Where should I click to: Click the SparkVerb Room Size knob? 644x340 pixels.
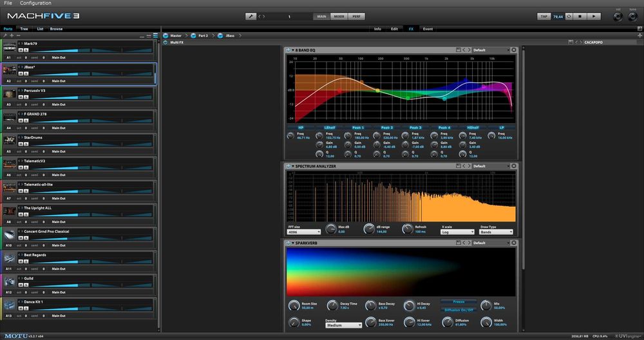coord(294,305)
